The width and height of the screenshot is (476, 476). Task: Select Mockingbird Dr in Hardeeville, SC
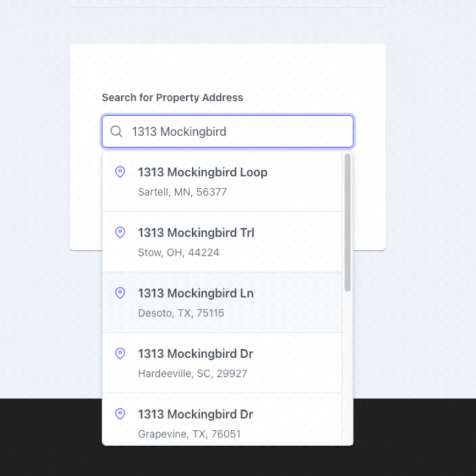(196, 354)
